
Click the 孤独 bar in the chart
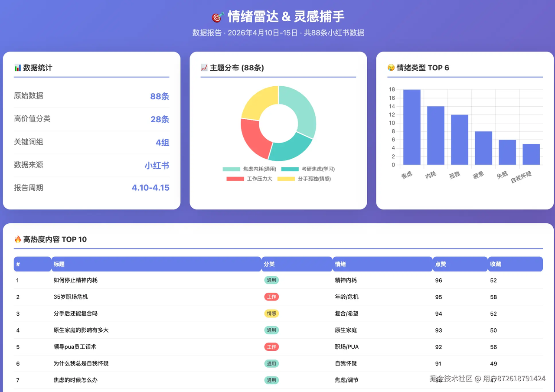point(460,140)
